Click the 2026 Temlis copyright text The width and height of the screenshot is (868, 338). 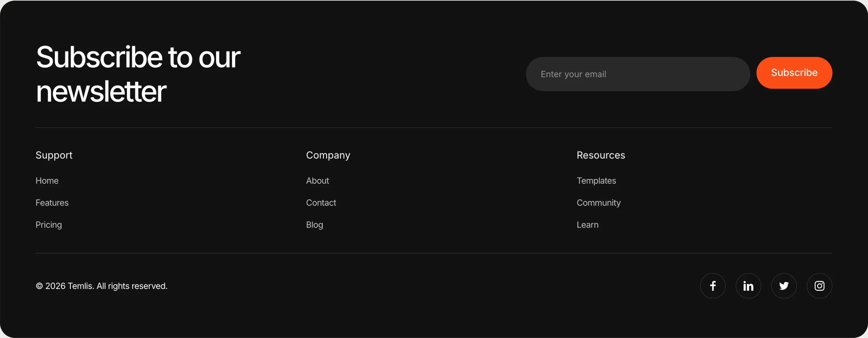[x=102, y=286]
